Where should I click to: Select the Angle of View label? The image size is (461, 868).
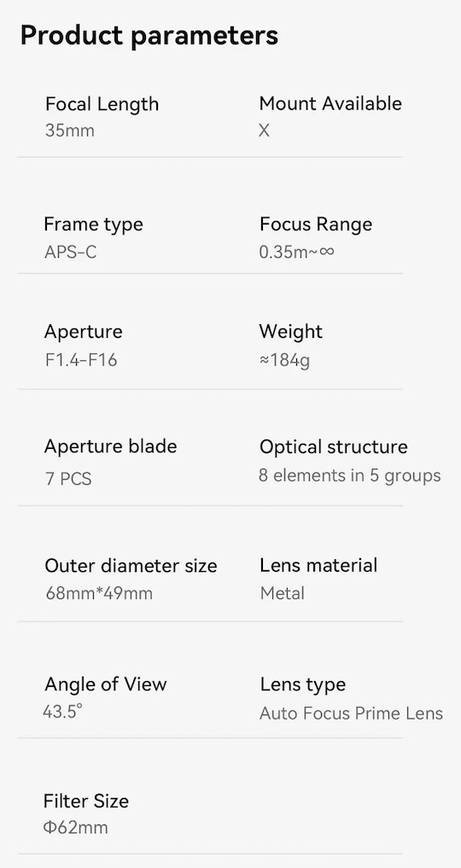tap(106, 684)
